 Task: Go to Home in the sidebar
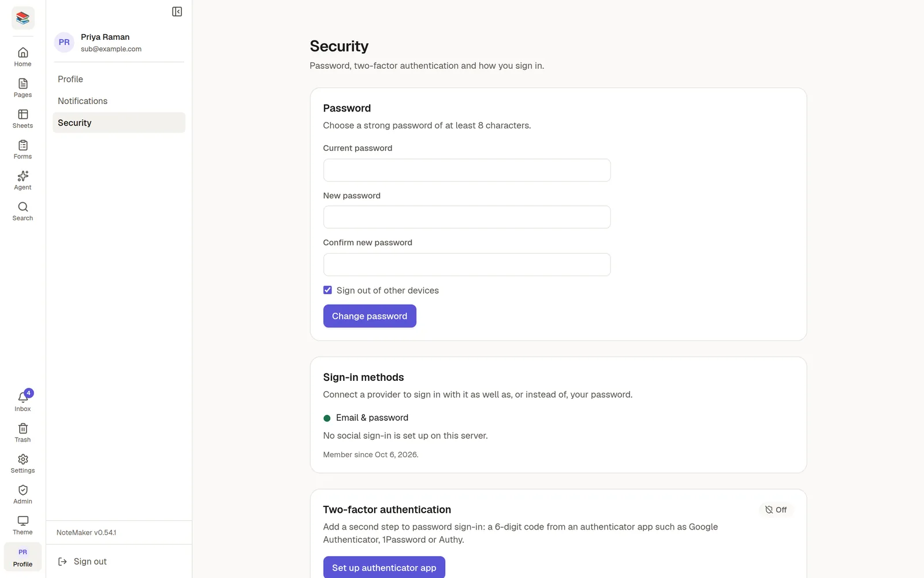tap(23, 57)
